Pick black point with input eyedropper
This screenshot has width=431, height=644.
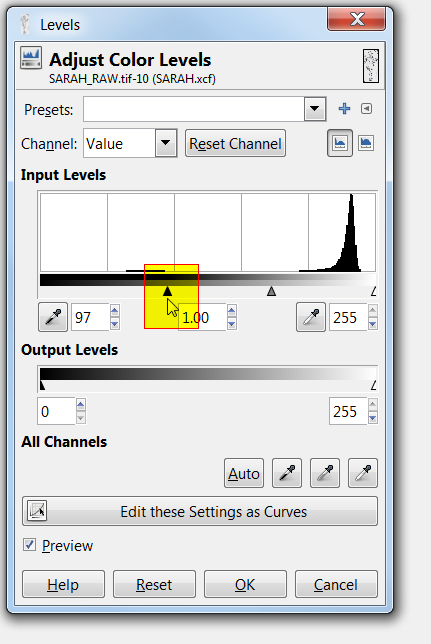tap(53, 317)
